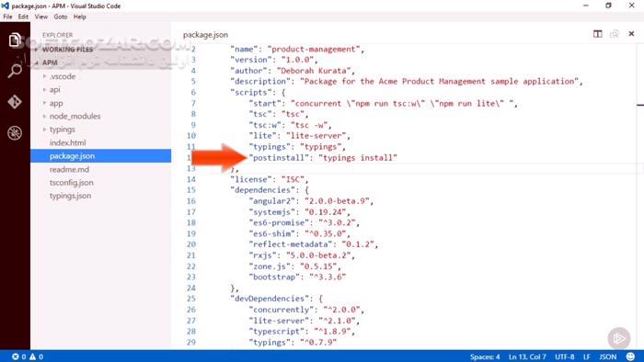Open the Edit menu
Screen dimensions: 644x362
pos(23,17)
